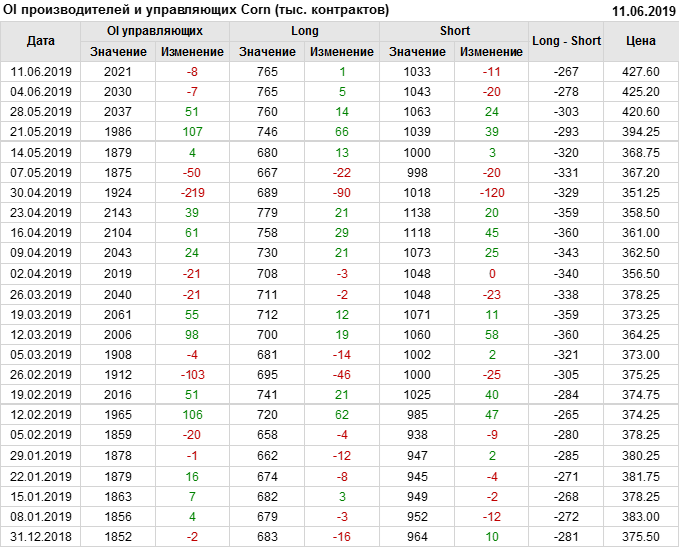Click the Short change value -120
This screenshot has width=680, height=548.
tap(492, 193)
